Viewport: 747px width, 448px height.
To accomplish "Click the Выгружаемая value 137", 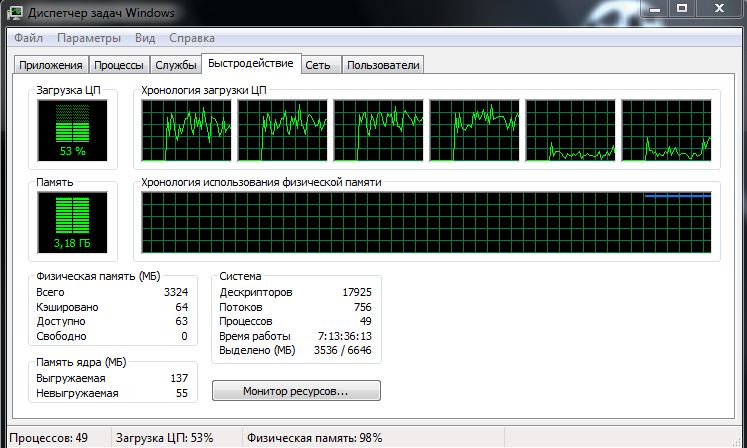I will click(179, 378).
